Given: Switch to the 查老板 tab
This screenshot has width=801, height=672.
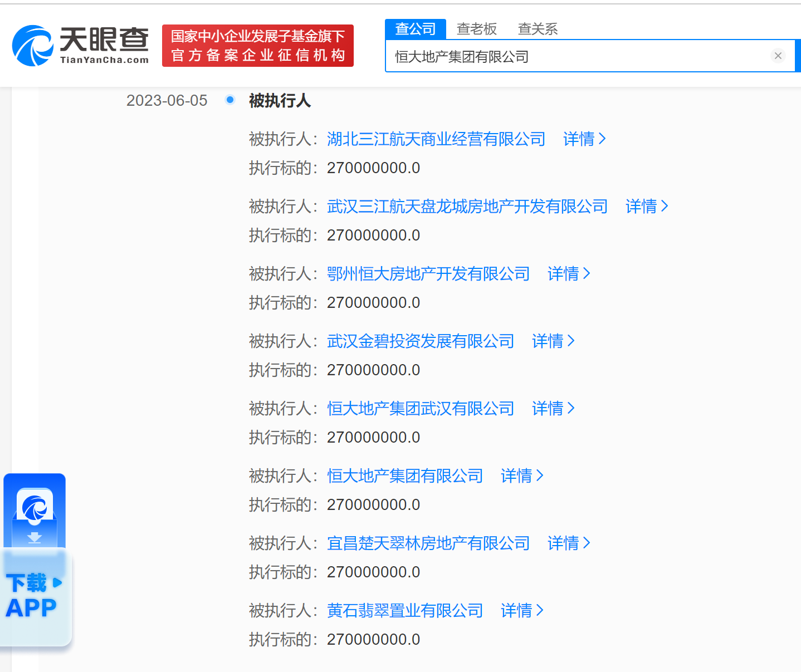Looking at the screenshot, I should pos(476,29).
